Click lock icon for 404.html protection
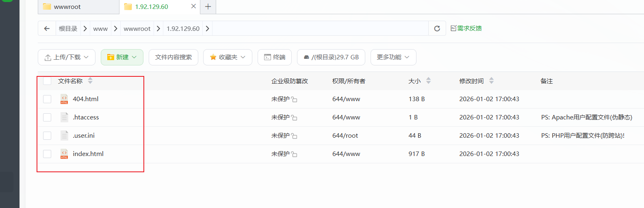644x208 pixels. point(294,100)
